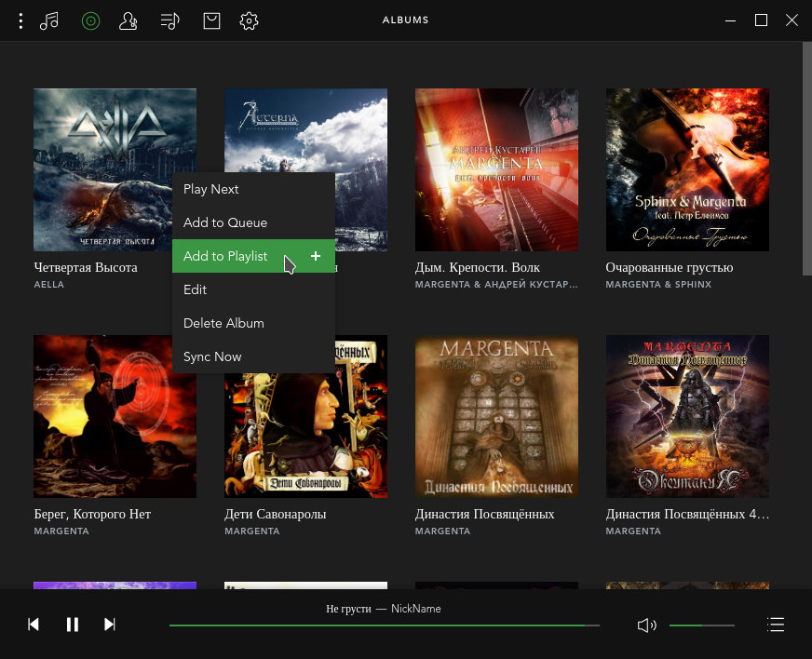The image size is (812, 659).
Task: Open the Playlists icon in toolbar
Action: coord(169,20)
